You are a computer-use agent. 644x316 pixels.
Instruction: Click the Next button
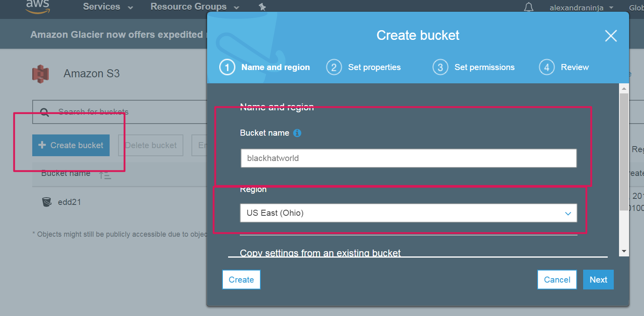(x=598, y=280)
